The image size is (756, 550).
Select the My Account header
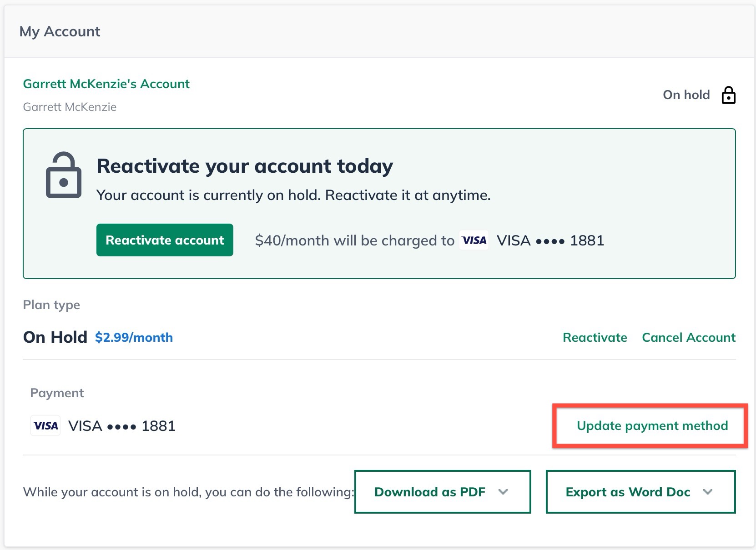click(x=60, y=31)
